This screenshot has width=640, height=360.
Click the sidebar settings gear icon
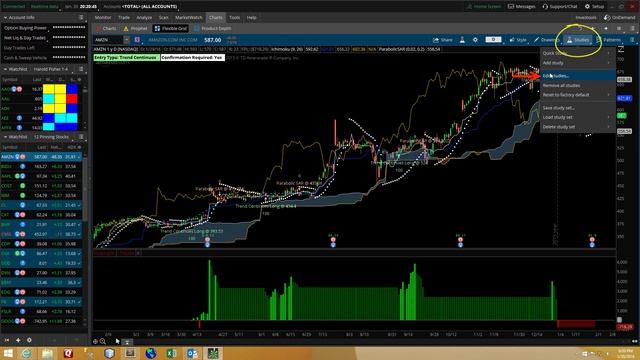29,340
